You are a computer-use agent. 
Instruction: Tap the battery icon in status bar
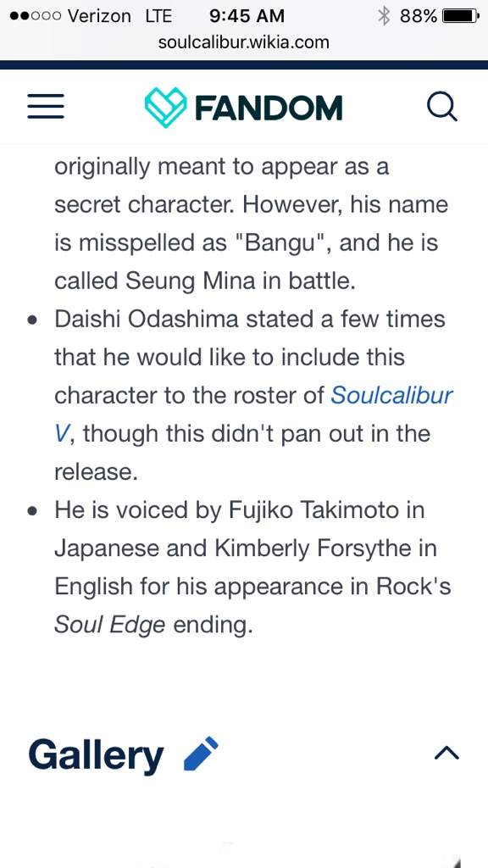[x=460, y=16]
